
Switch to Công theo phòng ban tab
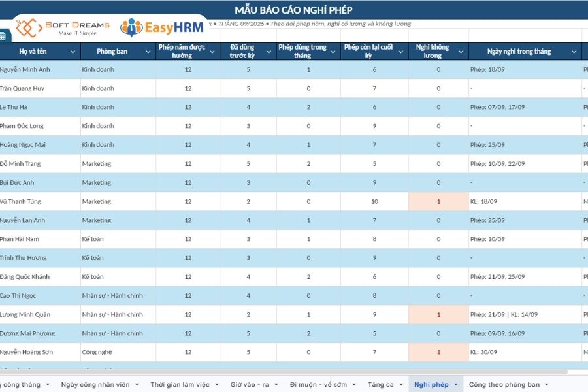(x=504, y=385)
